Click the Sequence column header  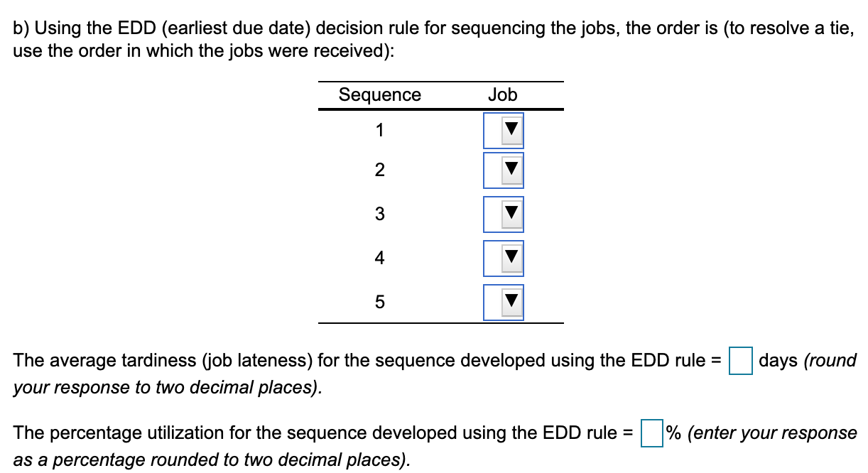(x=379, y=94)
